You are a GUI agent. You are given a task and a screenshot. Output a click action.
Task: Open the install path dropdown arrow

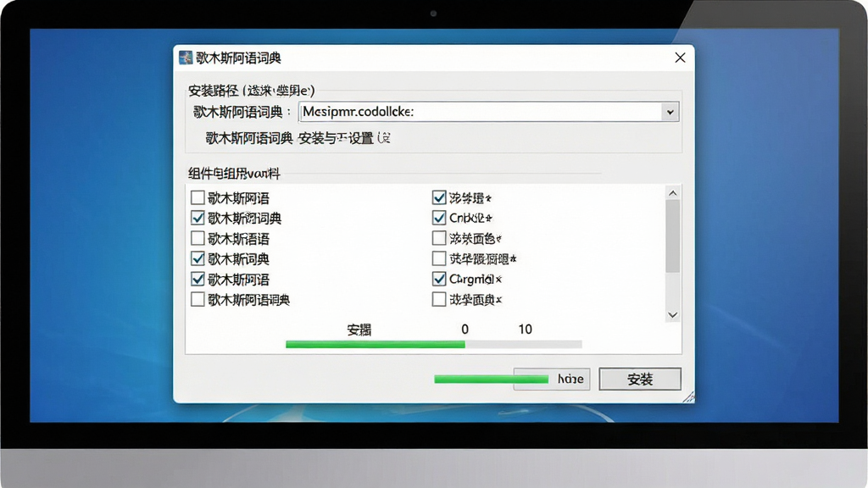coord(670,112)
